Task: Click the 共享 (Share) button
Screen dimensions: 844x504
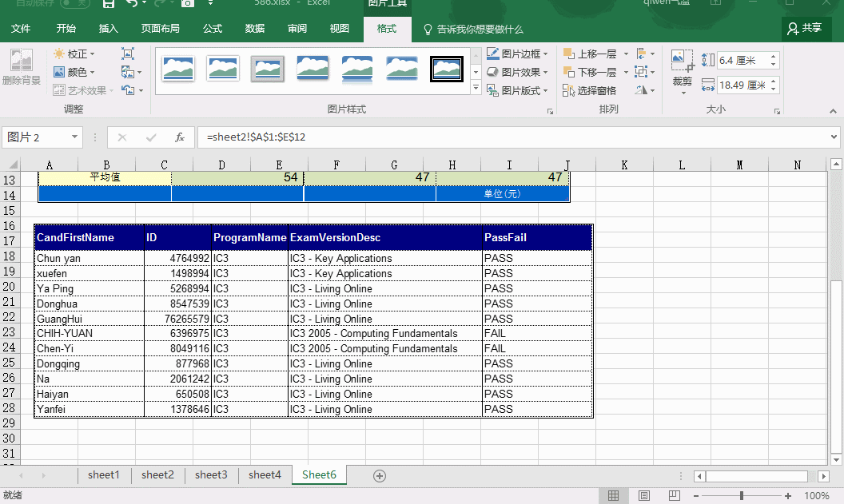Action: tap(805, 29)
